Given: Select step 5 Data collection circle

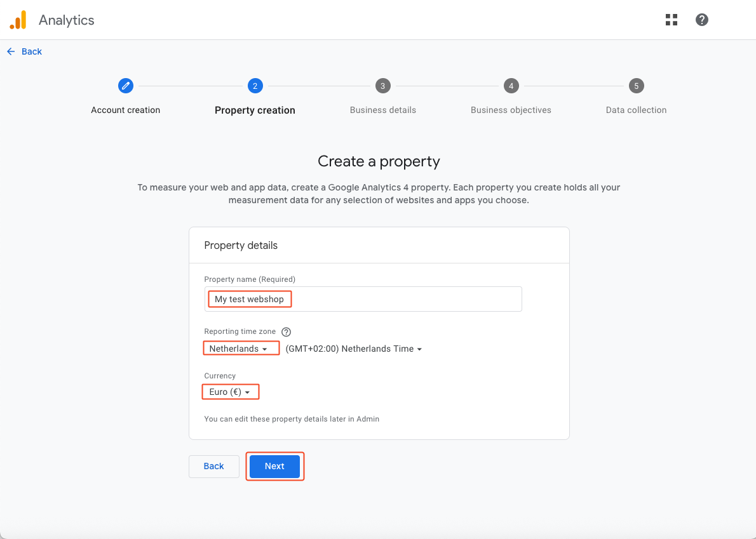Looking at the screenshot, I should click(636, 86).
